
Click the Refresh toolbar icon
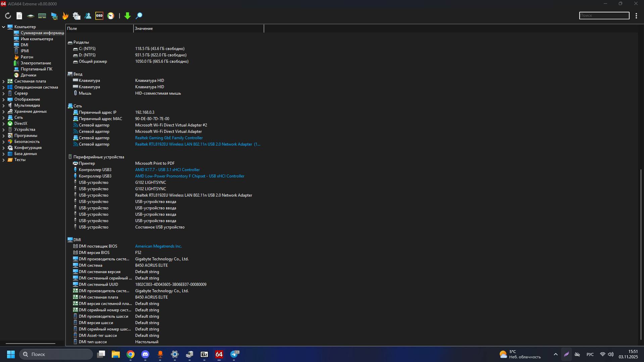[8, 16]
